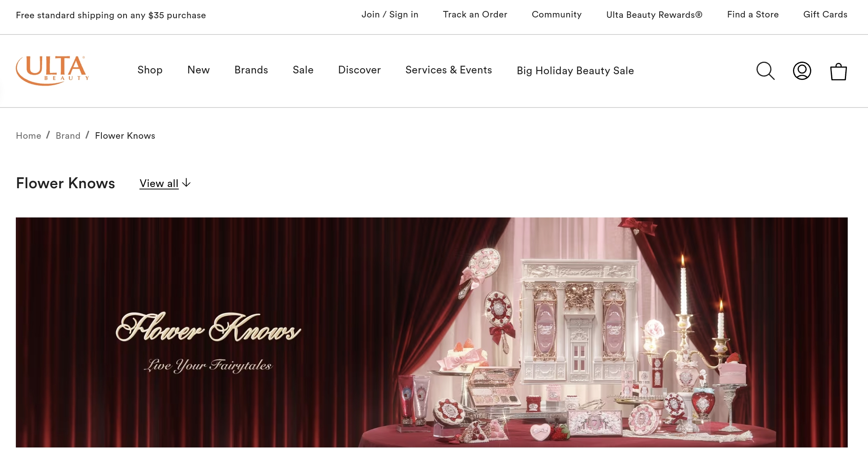Open Gift Cards page
The height and width of the screenshot is (471, 868).
825,15
